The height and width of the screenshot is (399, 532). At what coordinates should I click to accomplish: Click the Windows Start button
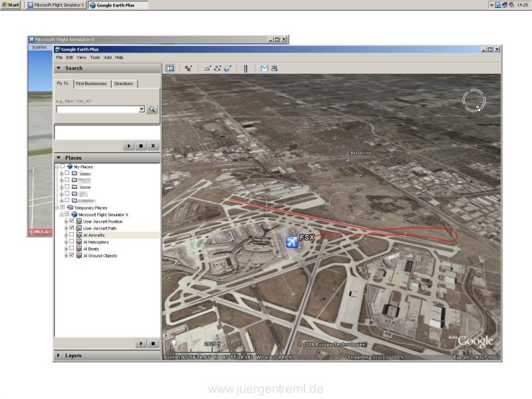10,5
